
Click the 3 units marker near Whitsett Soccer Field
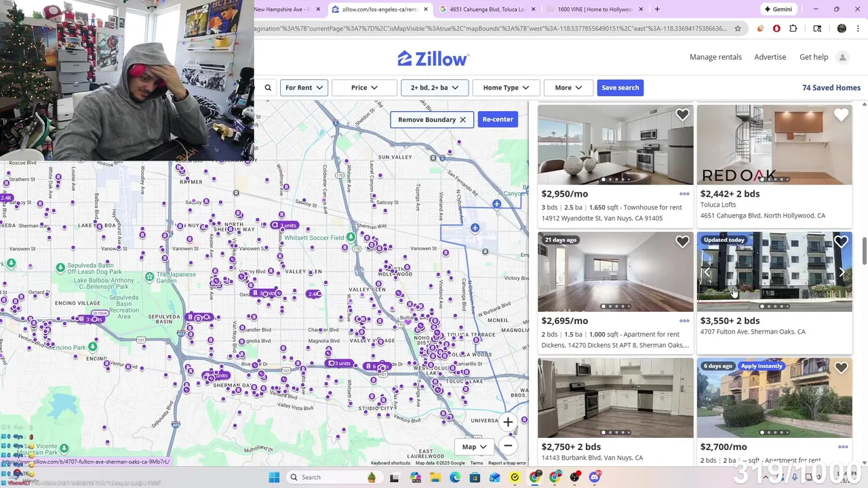click(x=285, y=225)
